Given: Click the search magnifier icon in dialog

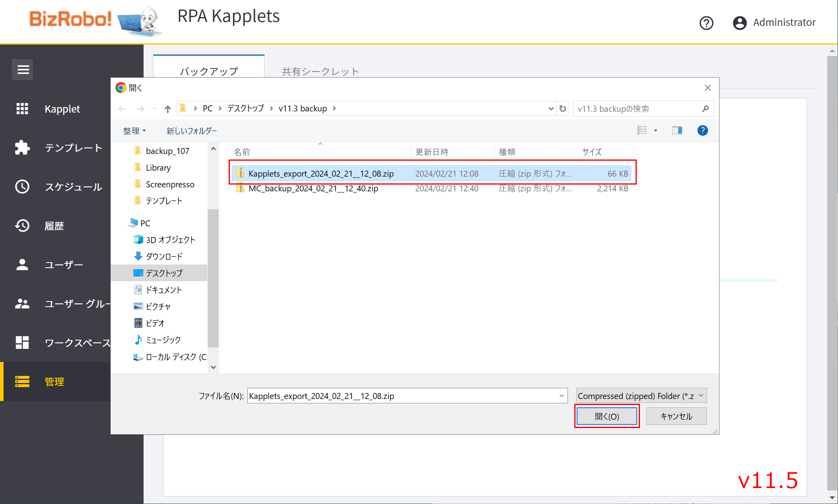Looking at the screenshot, I should tap(705, 109).
